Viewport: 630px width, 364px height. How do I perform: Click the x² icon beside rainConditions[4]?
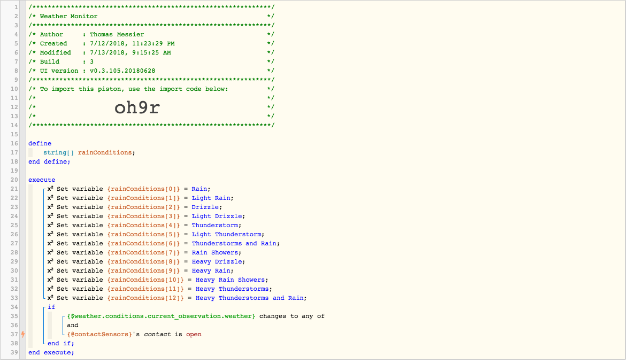pyautogui.click(x=50, y=226)
